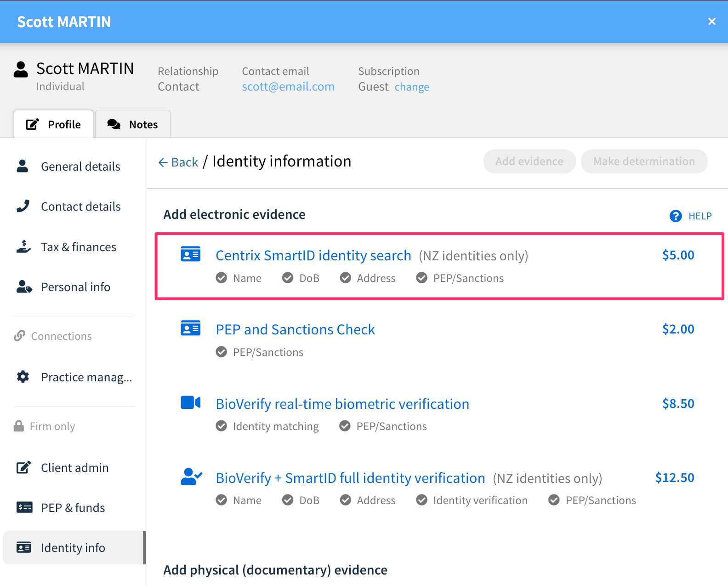The width and height of the screenshot is (728, 586).
Task: Click the Individual label under the name
Action: (60, 86)
